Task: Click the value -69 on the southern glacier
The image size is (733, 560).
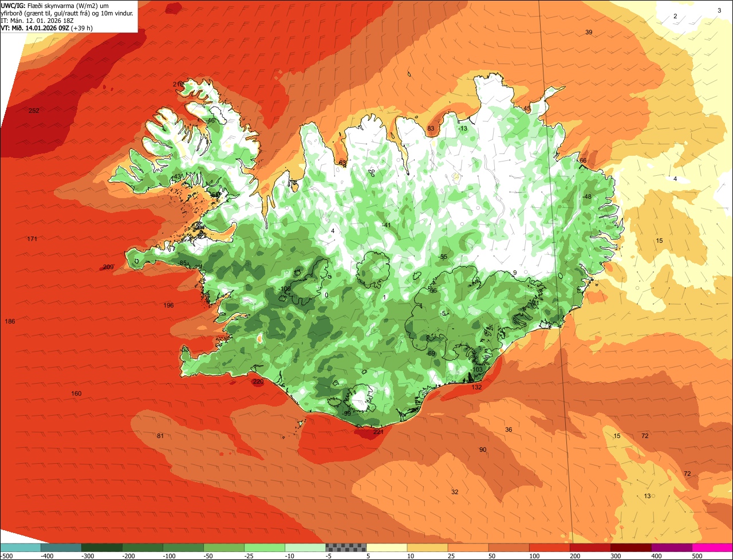Action: [x=431, y=353]
